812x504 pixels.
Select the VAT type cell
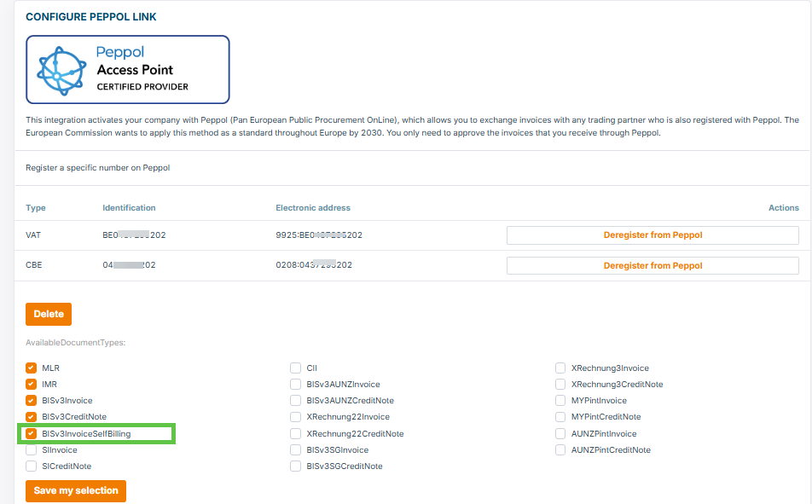[33, 235]
